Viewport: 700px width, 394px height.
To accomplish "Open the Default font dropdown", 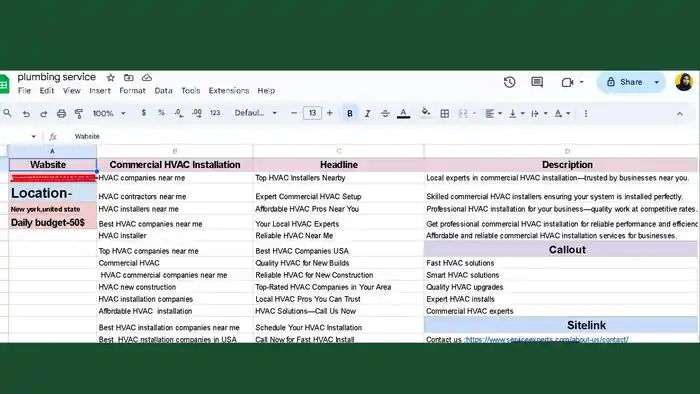I will (256, 113).
